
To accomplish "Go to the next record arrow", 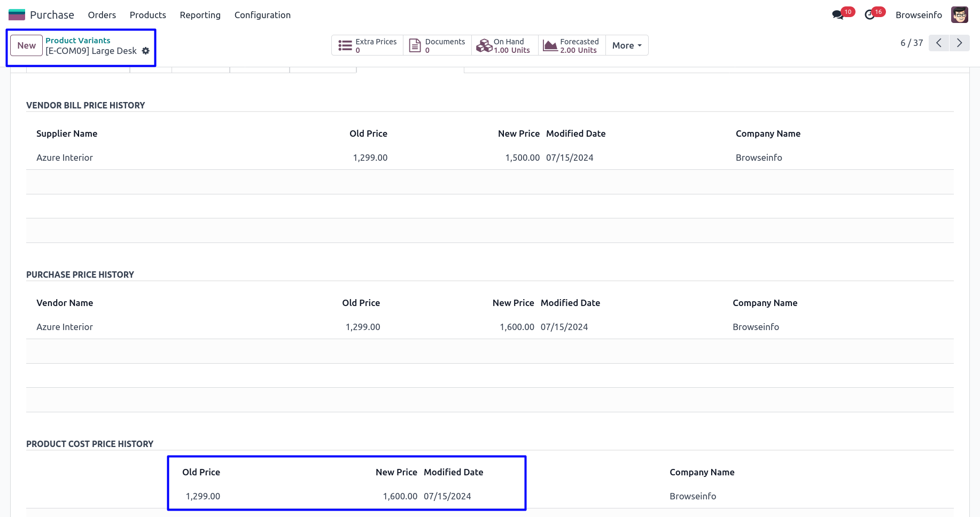I will [959, 43].
